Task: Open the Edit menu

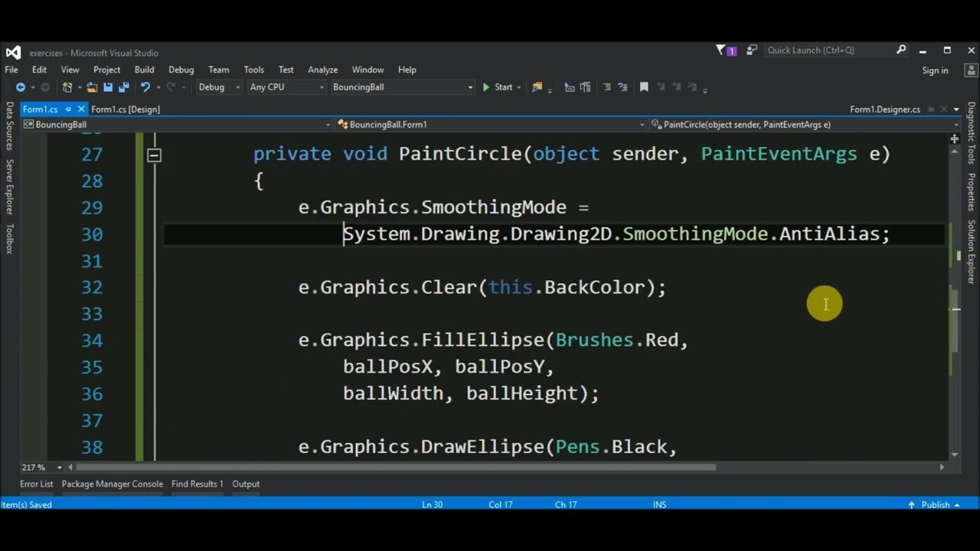Action: (39, 70)
